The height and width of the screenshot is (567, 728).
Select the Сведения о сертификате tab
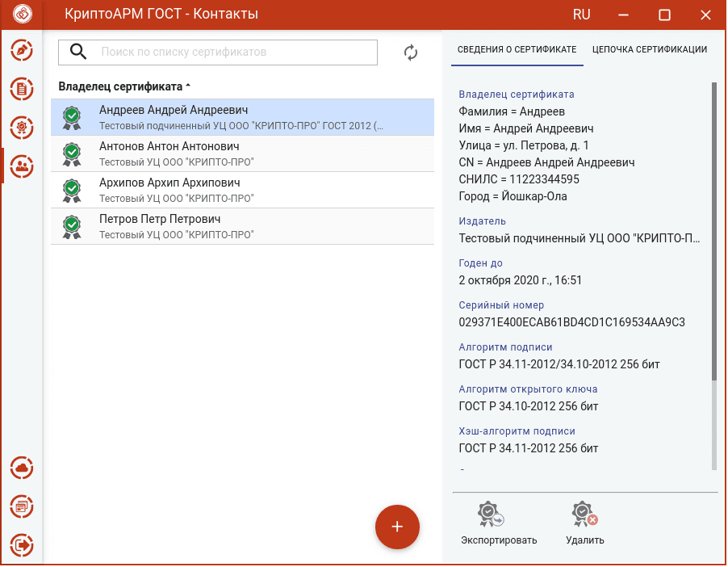(517, 50)
